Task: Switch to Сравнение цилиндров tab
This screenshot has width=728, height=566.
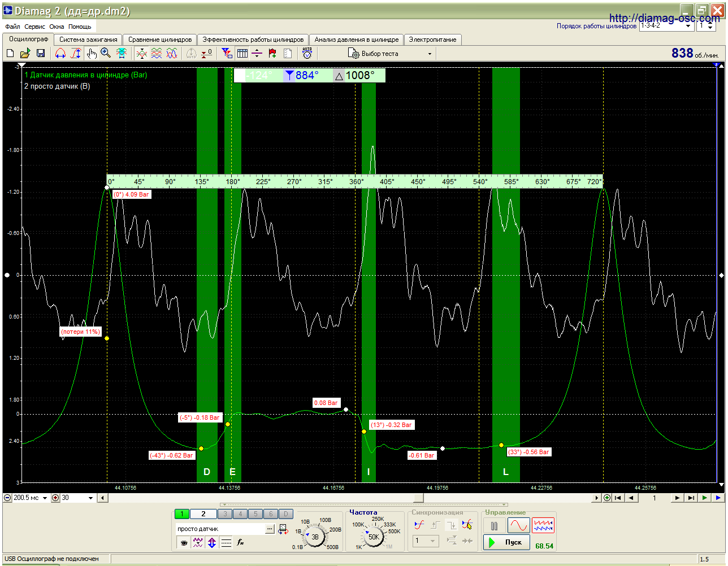Action: point(160,40)
